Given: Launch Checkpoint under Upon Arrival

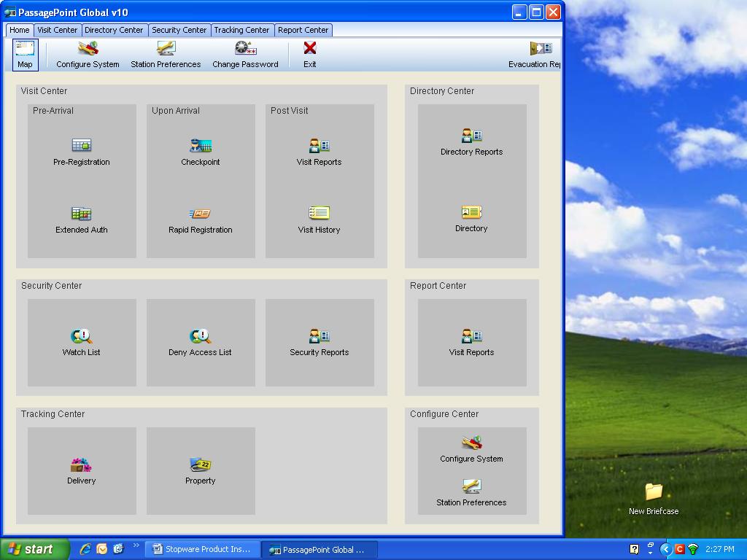Looking at the screenshot, I should click(x=200, y=146).
